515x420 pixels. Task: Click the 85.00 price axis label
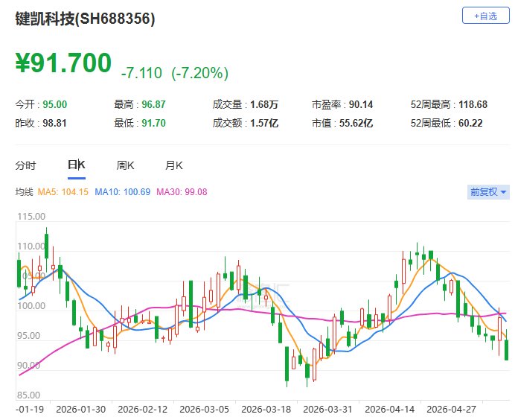pyautogui.click(x=28, y=395)
